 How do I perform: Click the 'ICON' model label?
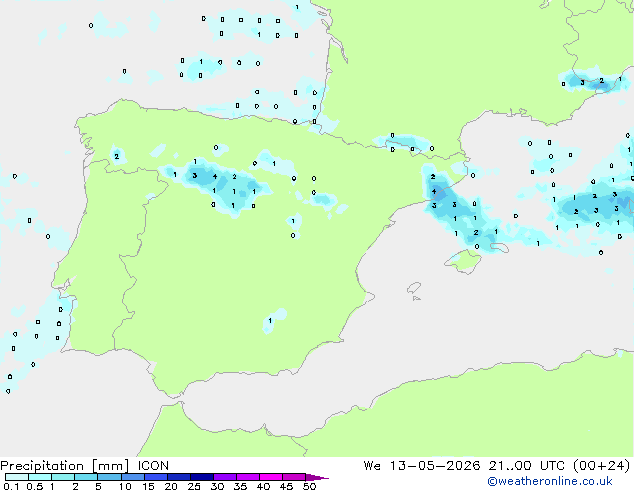tap(153, 466)
